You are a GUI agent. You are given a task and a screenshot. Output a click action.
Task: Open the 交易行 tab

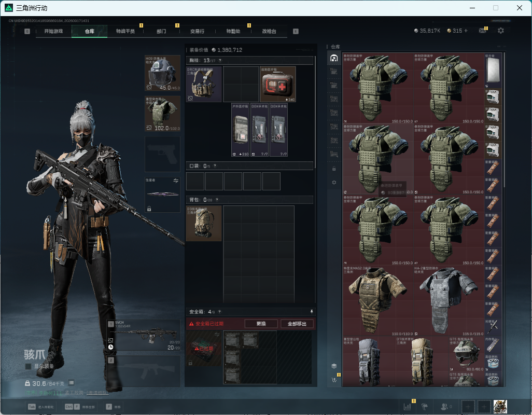[197, 31]
